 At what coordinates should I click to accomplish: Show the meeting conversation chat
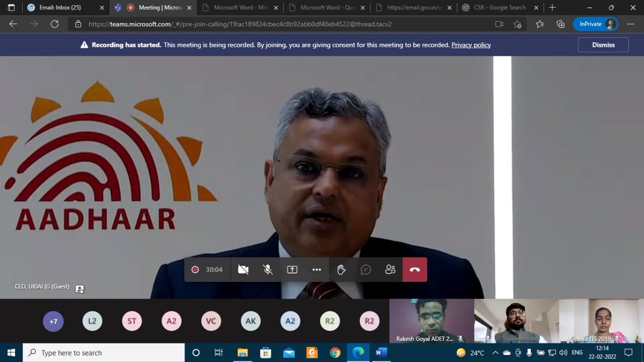coord(365,270)
